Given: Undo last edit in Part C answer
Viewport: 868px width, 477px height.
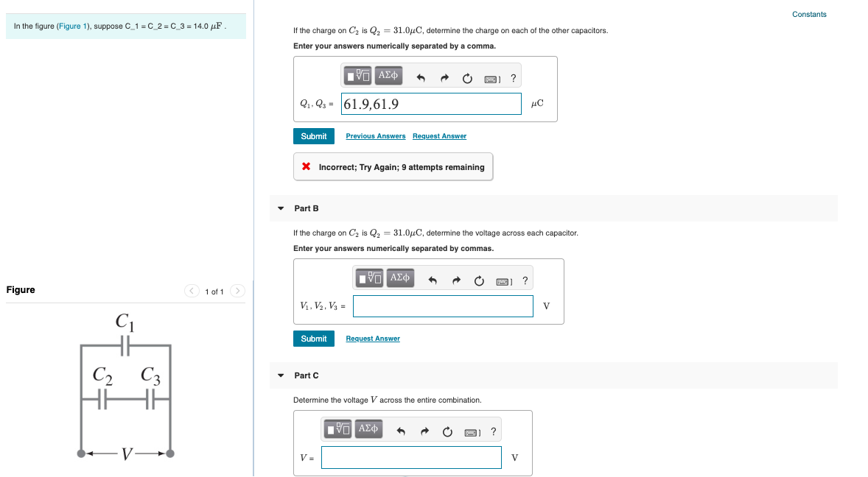Looking at the screenshot, I should coord(402,431).
